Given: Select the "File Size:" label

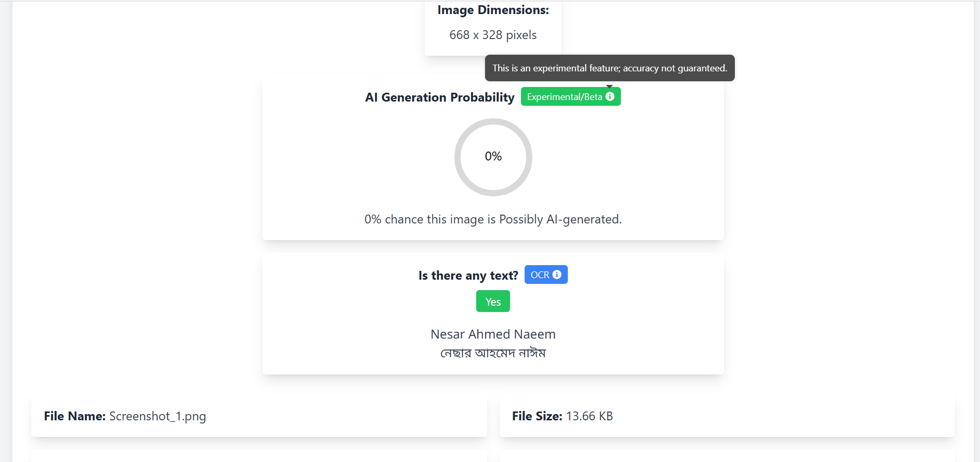Looking at the screenshot, I should (537, 416).
